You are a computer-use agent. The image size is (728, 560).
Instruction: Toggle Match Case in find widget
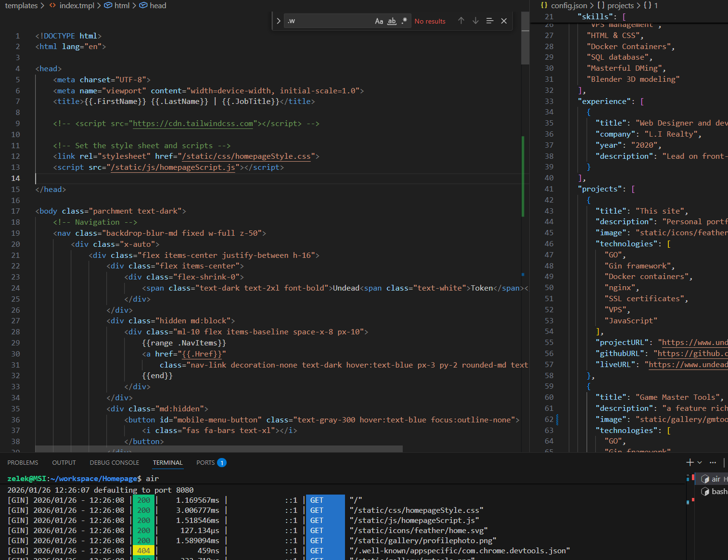click(379, 21)
